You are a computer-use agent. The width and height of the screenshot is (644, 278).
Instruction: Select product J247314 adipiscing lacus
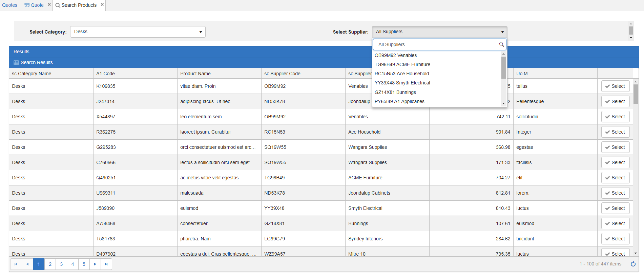coord(615,101)
